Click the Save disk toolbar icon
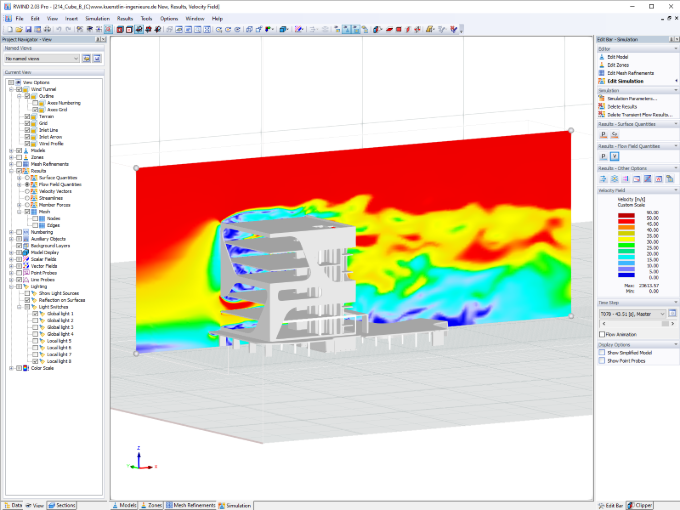Image resolution: width=680 pixels, height=510 pixels. click(28, 29)
